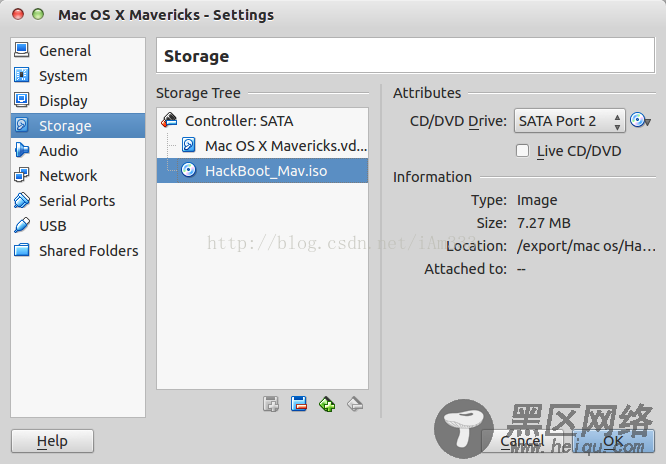Close the Settings window with red button
Screen dimensions: 666x464
(x=18, y=14)
